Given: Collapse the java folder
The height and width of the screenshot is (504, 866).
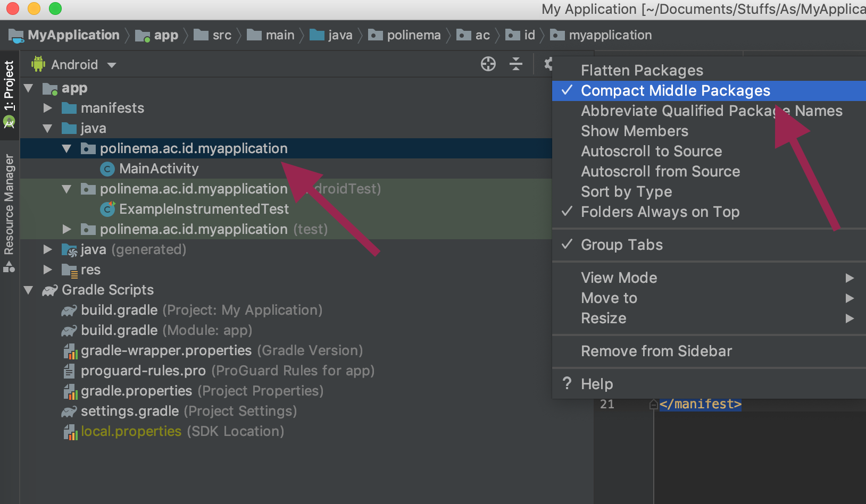Looking at the screenshot, I should [x=48, y=129].
